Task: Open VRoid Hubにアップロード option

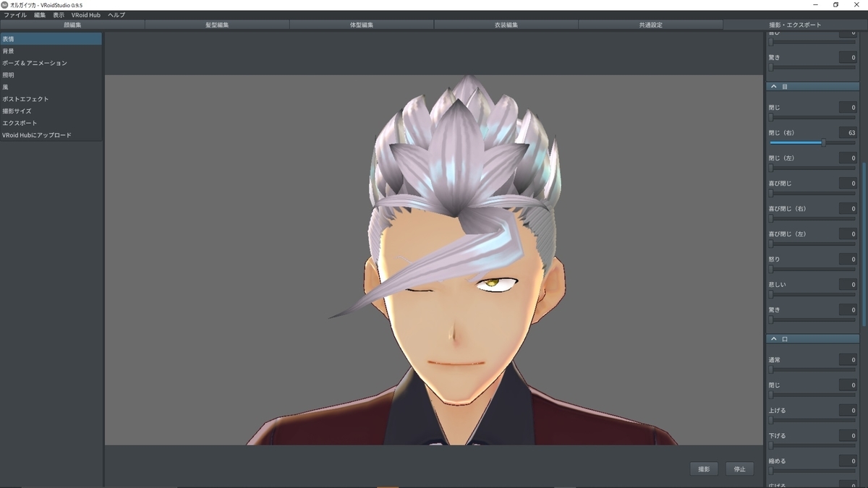Action: pyautogui.click(x=51, y=135)
